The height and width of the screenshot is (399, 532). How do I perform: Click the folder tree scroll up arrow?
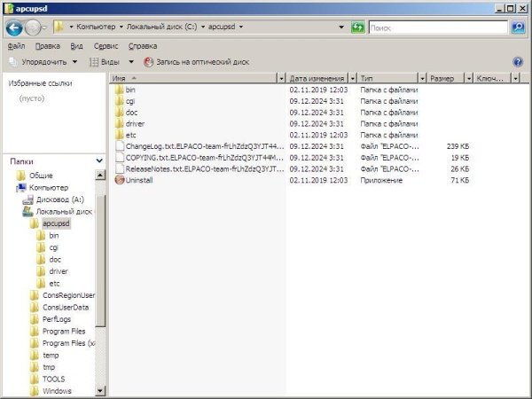pyautogui.click(x=99, y=176)
